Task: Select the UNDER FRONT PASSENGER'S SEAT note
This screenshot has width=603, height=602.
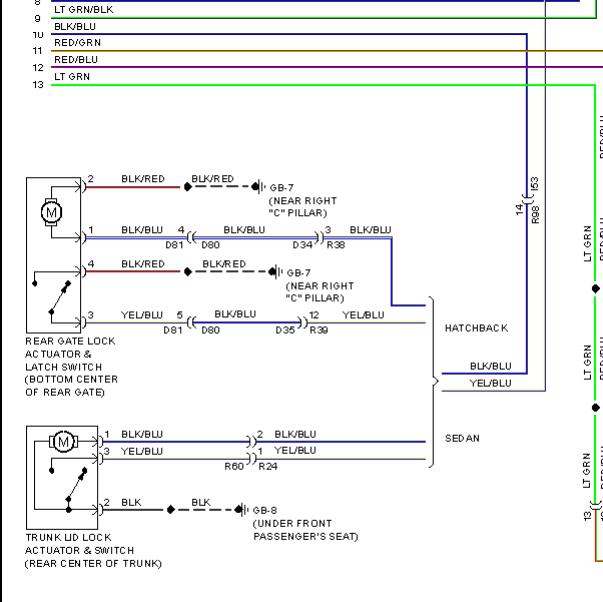Action: tap(305, 530)
